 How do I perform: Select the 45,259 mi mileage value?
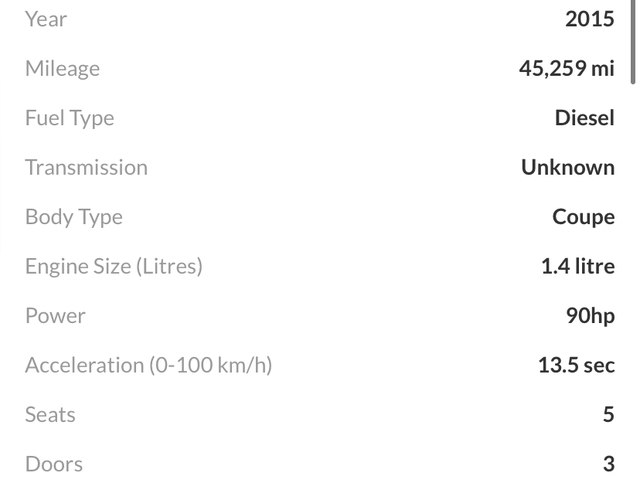[566, 69]
